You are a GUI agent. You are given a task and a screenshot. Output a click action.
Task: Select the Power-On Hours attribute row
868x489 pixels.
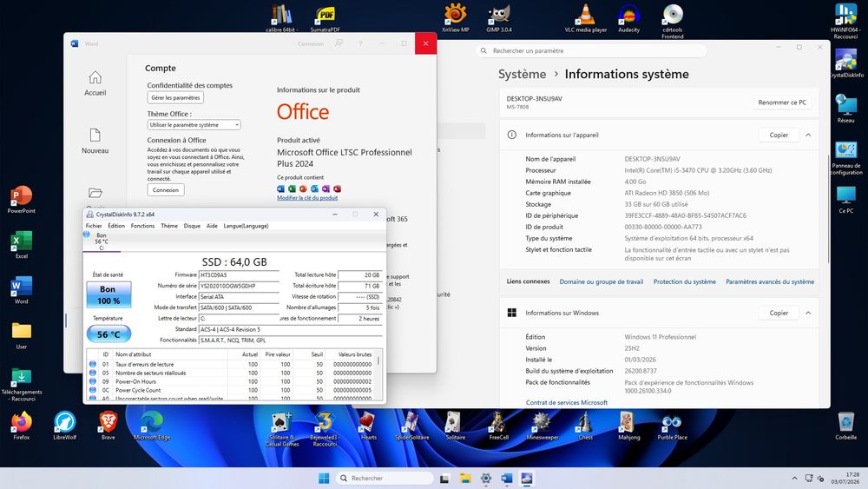click(x=232, y=381)
